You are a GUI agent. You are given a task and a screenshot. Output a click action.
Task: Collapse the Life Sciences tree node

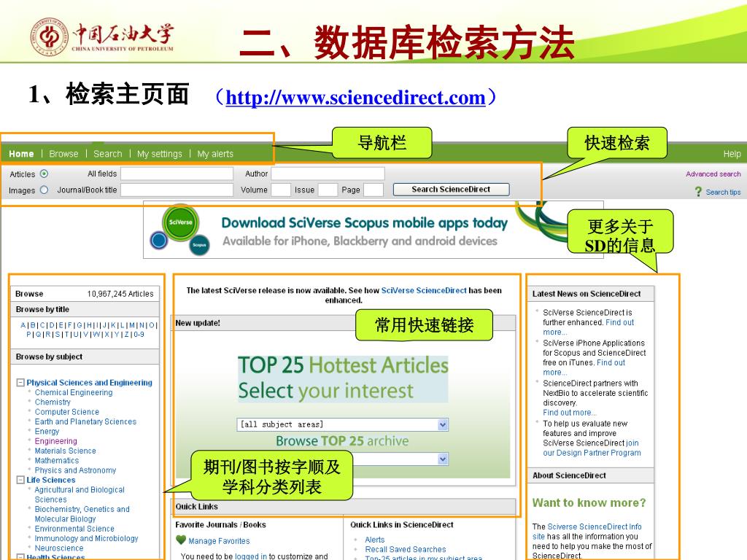(20, 480)
